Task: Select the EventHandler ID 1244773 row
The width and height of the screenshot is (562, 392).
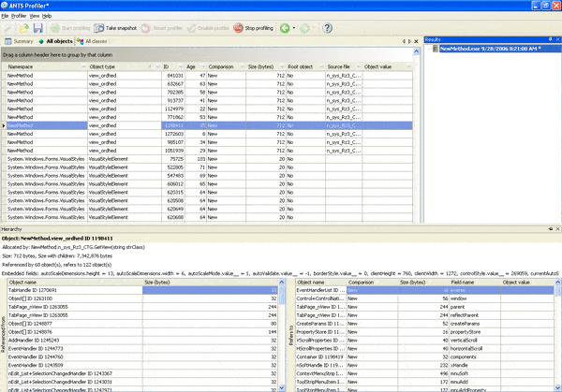Action: (142, 349)
